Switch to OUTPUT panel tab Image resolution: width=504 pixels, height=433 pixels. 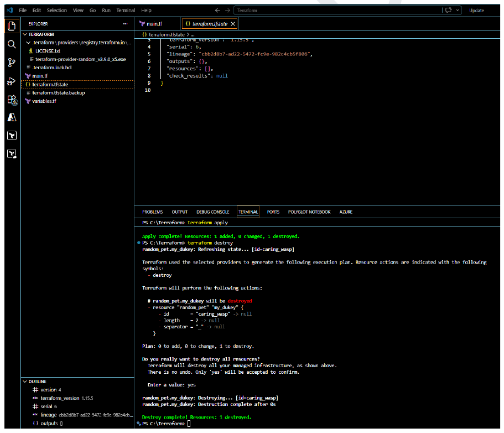179,212
